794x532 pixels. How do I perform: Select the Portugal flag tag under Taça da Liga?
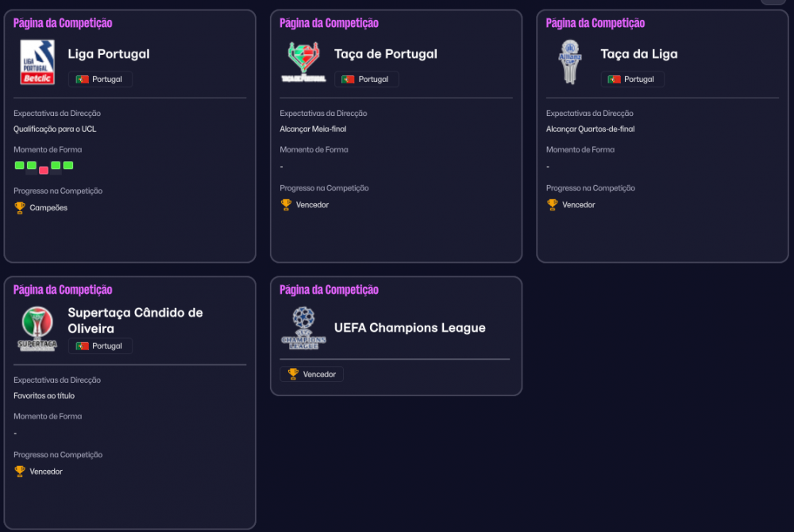[633, 79]
